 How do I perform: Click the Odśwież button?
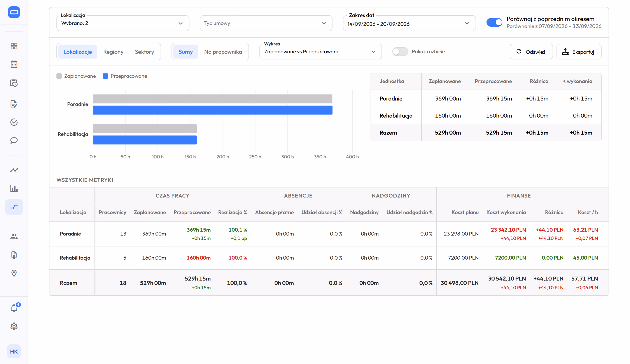[x=531, y=52]
